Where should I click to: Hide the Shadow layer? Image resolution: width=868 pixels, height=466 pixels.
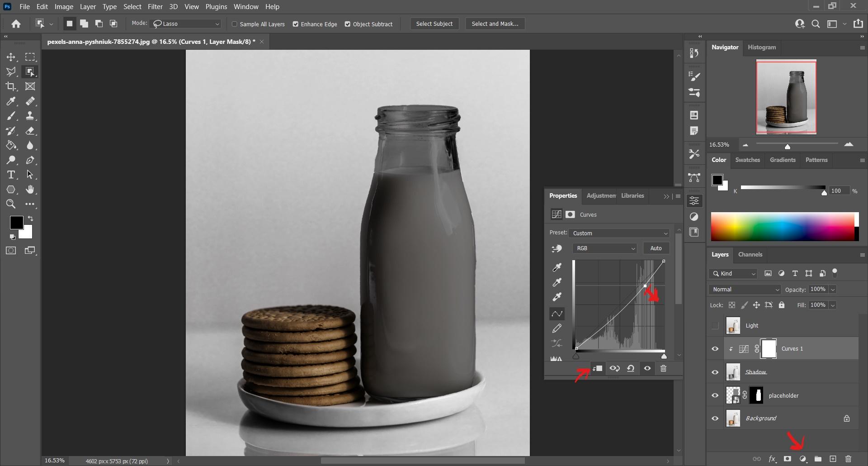pyautogui.click(x=715, y=372)
